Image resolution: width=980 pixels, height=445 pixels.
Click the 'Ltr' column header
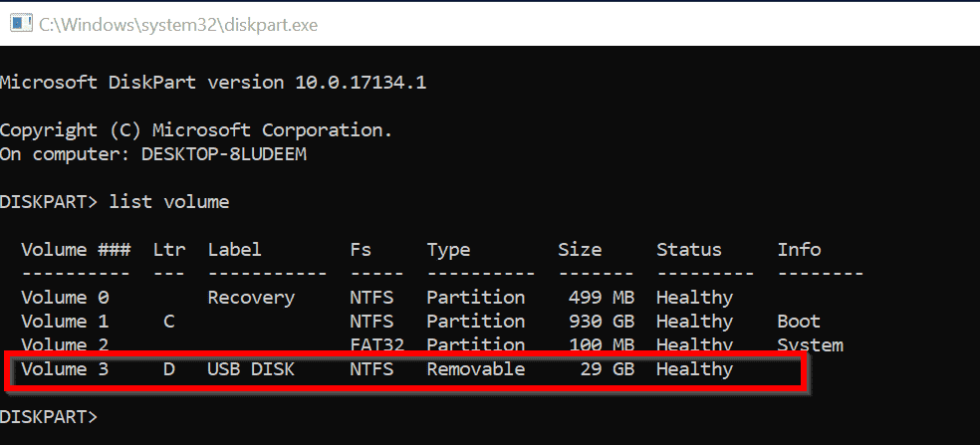point(169,250)
